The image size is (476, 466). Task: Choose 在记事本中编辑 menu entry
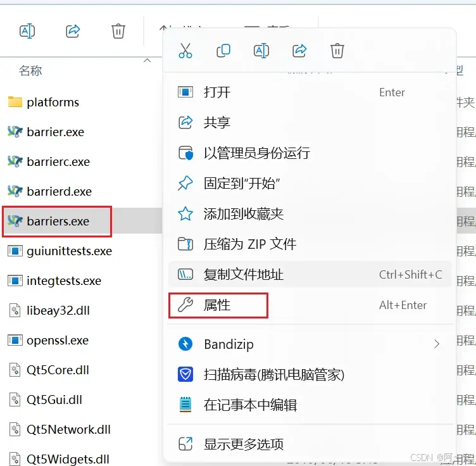(x=310, y=405)
